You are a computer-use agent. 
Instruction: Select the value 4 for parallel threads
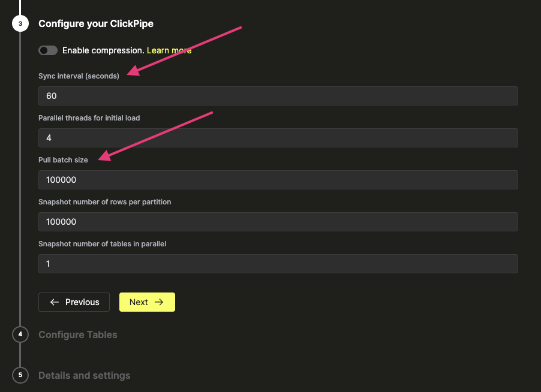tap(48, 137)
